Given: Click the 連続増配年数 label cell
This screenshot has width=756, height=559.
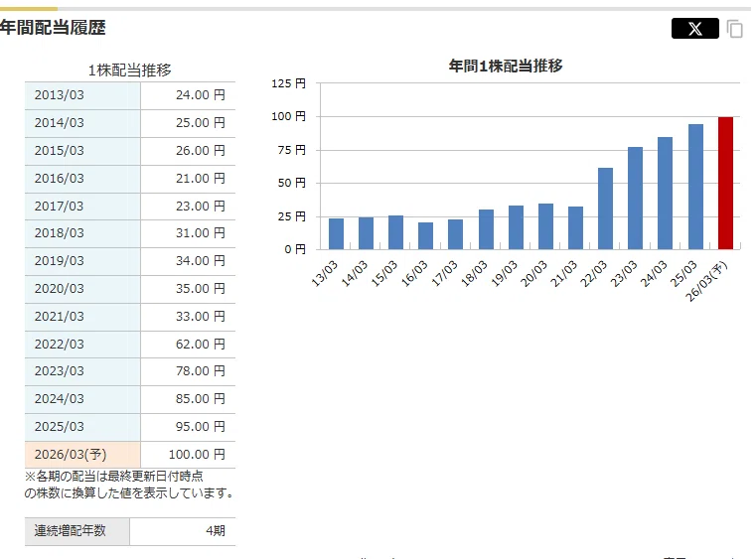Looking at the screenshot, I should click(x=77, y=531).
